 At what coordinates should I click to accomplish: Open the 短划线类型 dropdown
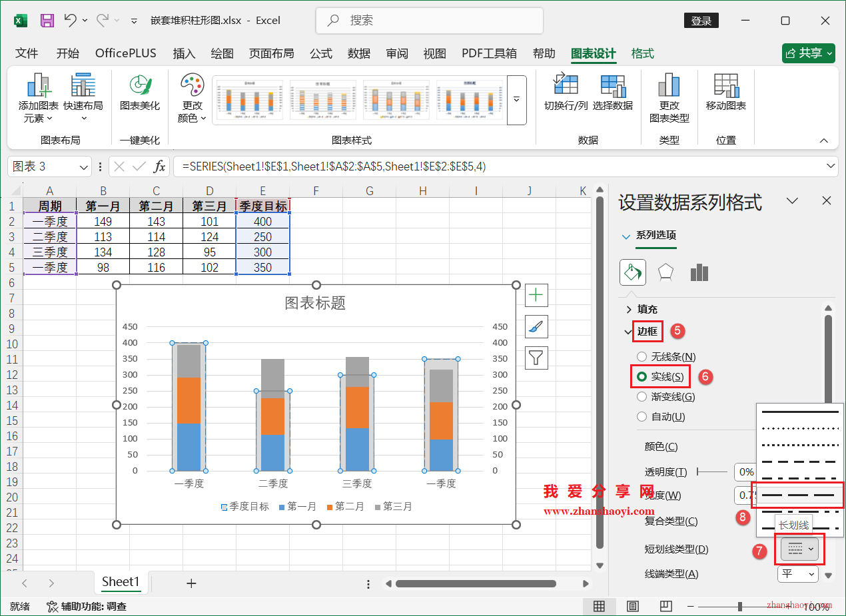point(799,549)
